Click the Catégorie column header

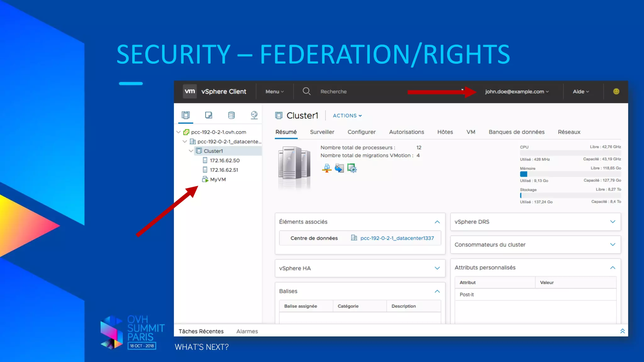click(x=360, y=306)
